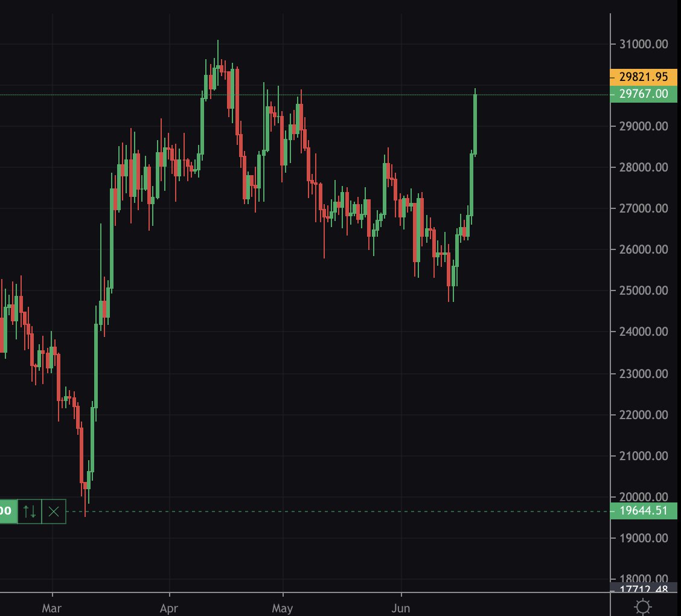
Task: Open chart settings gear icon
Action: [x=643, y=606]
